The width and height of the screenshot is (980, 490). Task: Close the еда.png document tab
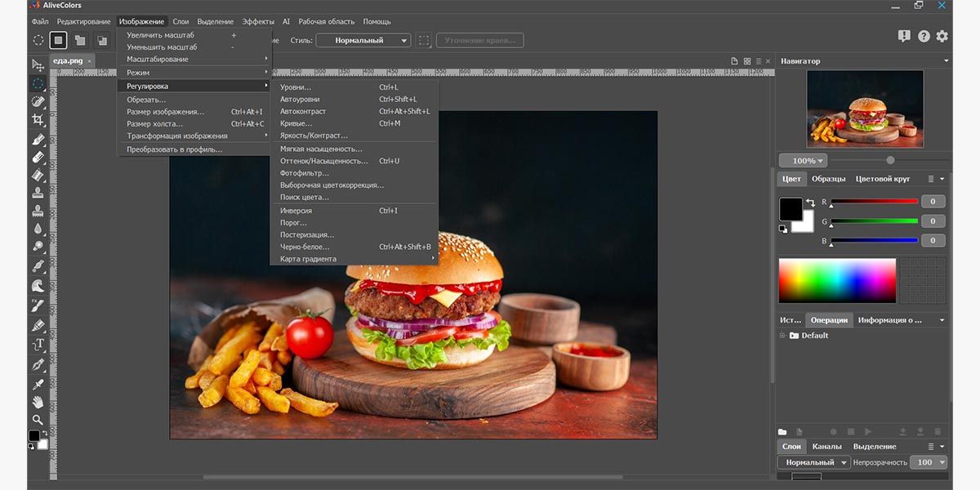click(90, 61)
